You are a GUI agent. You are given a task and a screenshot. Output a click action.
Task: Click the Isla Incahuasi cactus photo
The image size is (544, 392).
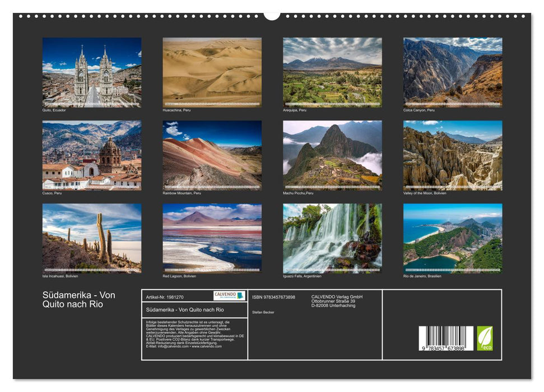click(92, 238)
